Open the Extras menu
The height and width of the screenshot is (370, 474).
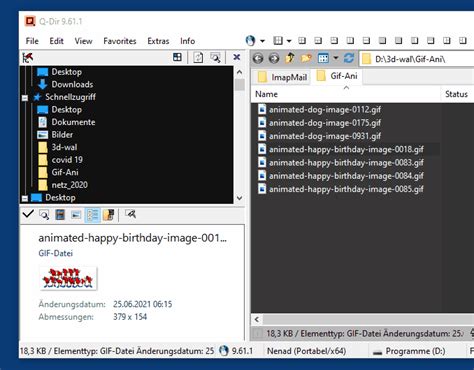click(x=158, y=41)
